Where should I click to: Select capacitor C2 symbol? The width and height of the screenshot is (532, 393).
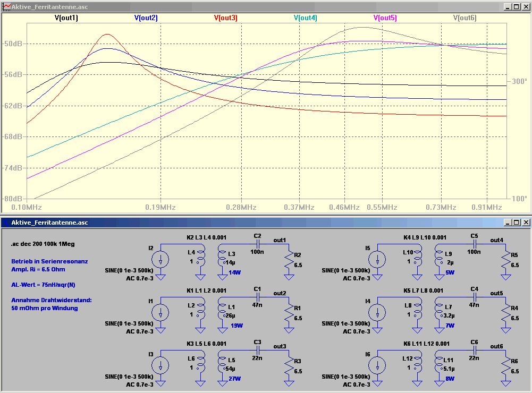click(258, 244)
